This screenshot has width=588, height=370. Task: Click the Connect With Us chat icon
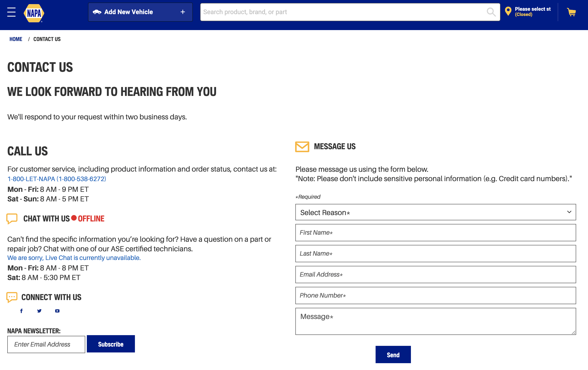pyautogui.click(x=12, y=297)
